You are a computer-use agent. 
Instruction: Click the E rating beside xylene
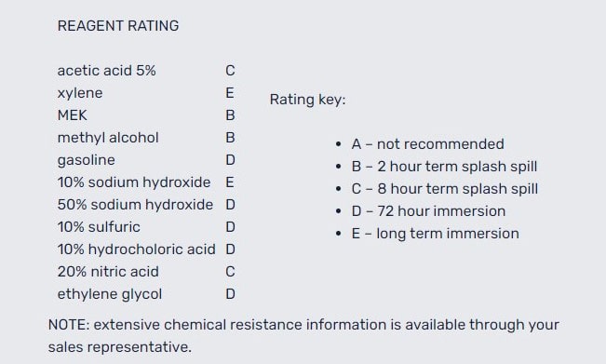pyautogui.click(x=230, y=93)
